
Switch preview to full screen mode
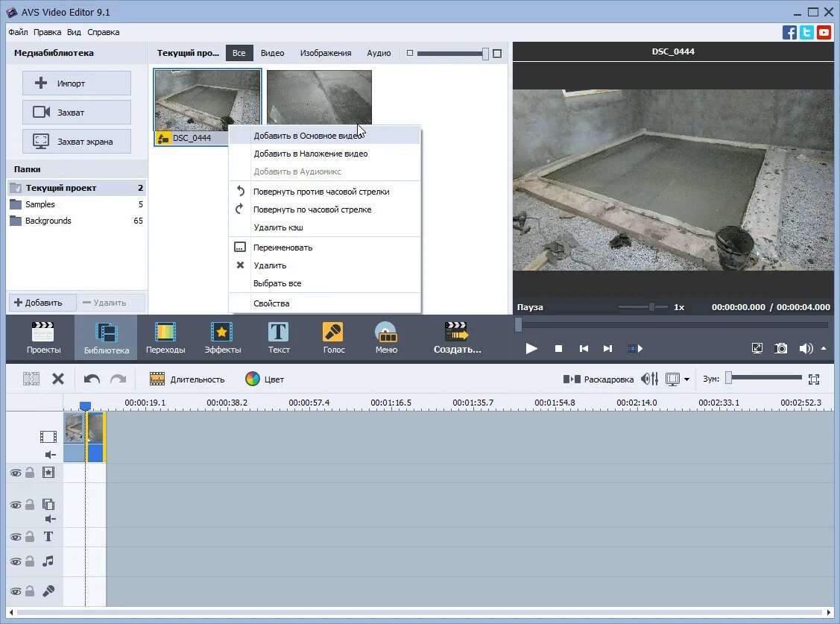(757, 349)
